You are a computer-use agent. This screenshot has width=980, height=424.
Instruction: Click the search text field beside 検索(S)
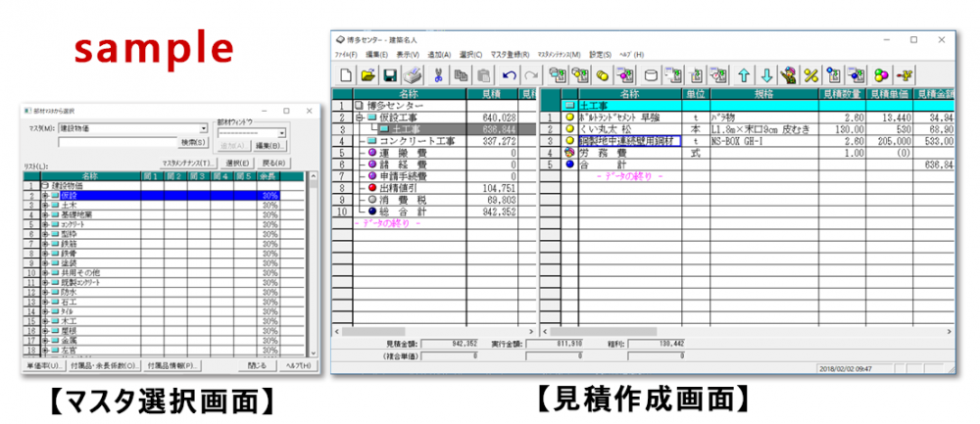117,142
